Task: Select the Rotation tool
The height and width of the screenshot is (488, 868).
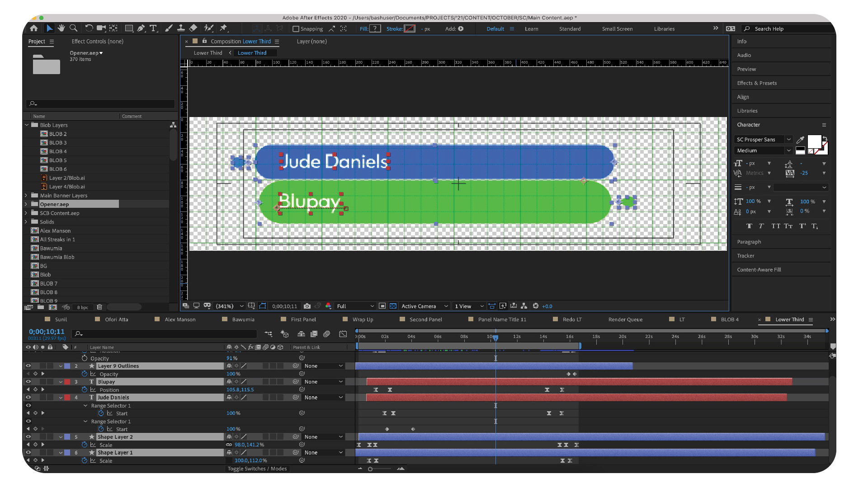Action: pyautogui.click(x=89, y=28)
